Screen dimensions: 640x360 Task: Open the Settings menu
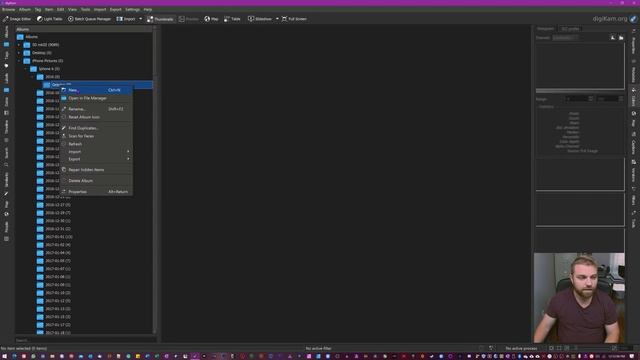coord(132,9)
